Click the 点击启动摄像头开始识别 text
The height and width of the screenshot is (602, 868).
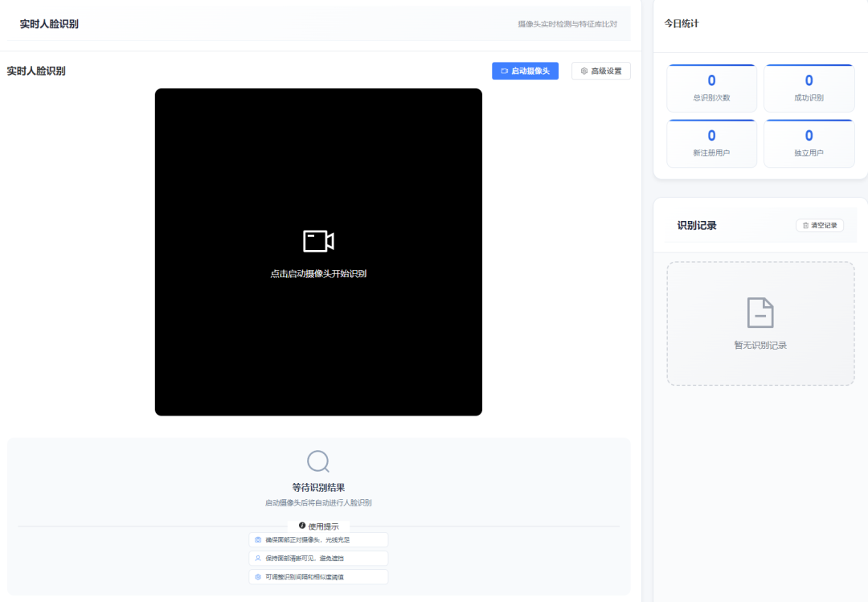click(318, 273)
